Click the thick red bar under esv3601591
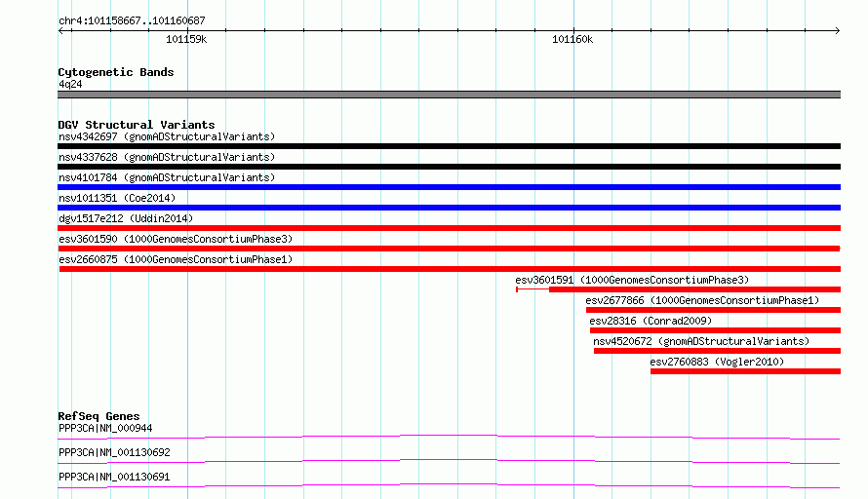 coord(694,289)
